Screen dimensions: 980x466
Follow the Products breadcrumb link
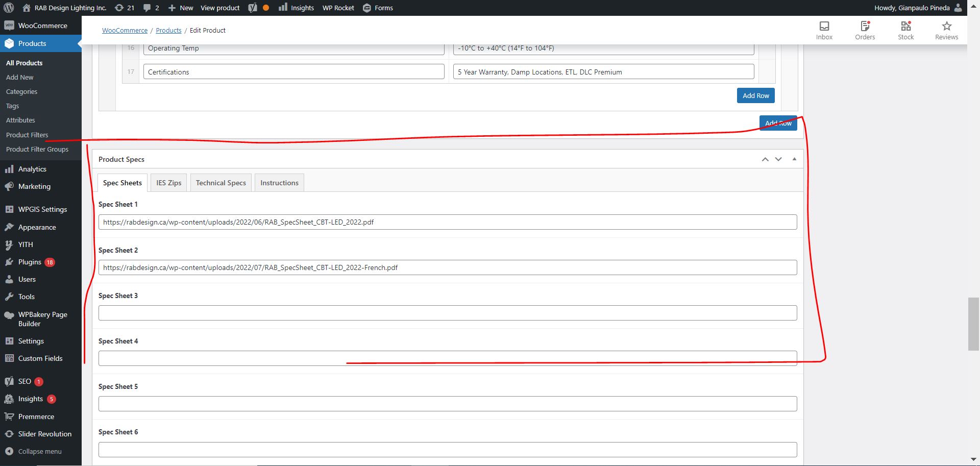pos(168,30)
